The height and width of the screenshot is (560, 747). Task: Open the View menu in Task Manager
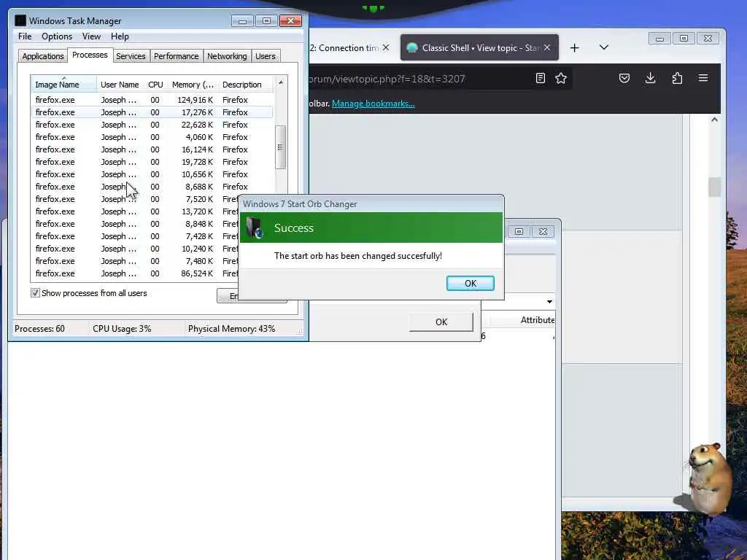(x=91, y=36)
